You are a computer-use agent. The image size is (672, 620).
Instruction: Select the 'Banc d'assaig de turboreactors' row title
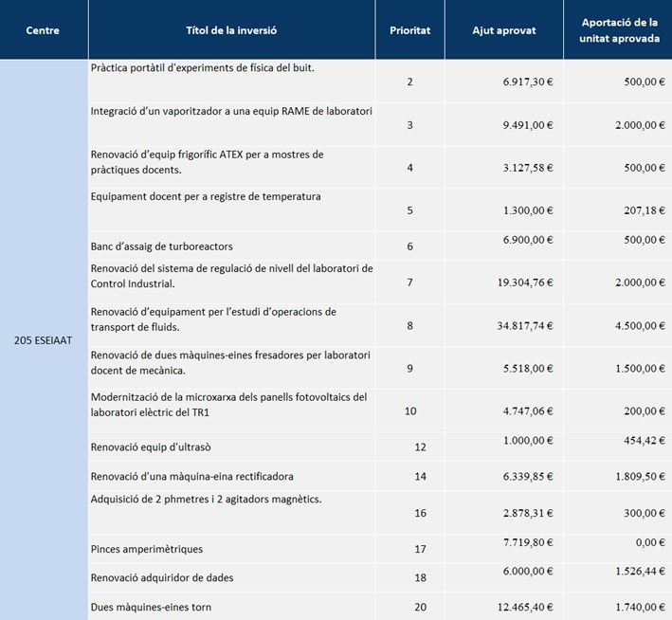tap(162, 246)
